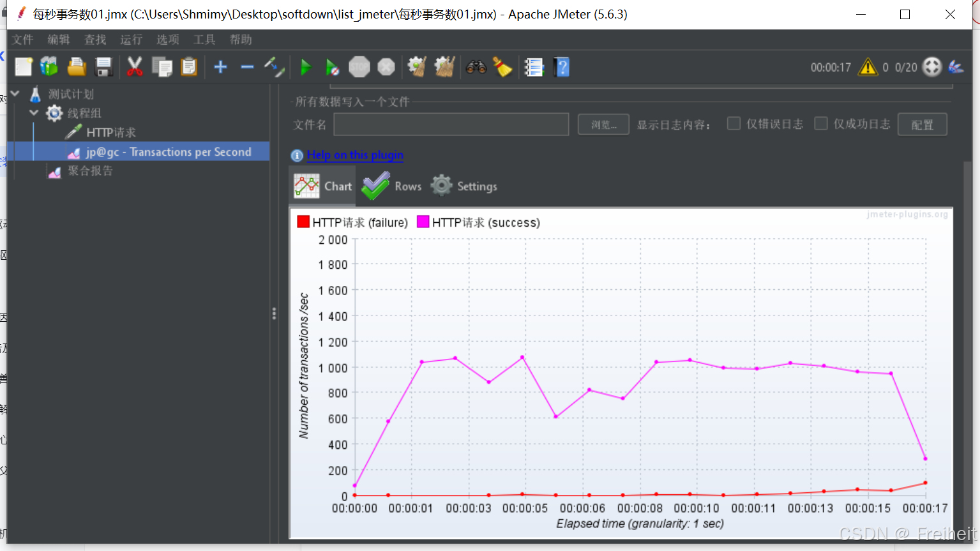Click the Open file folder icon
This screenshot has height=551, width=980.
77,66
